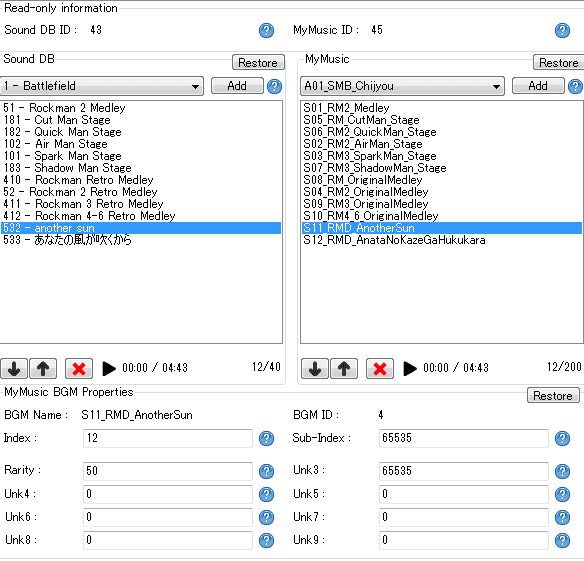Restore MyMusic BGM Properties
The height and width of the screenshot is (561, 584).
tap(553, 395)
